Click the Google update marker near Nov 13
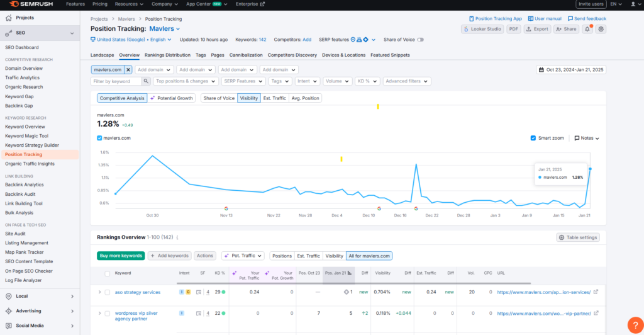The height and width of the screenshot is (335, 644). (226, 209)
